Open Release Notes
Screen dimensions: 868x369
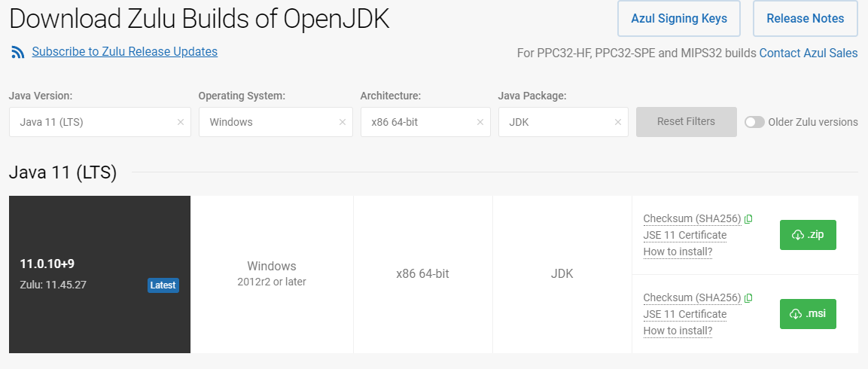coord(805,18)
